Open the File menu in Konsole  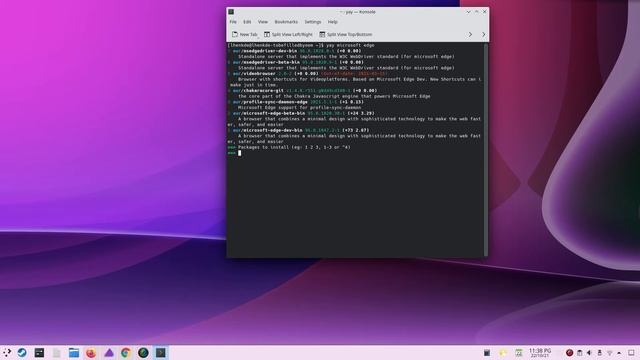point(233,22)
